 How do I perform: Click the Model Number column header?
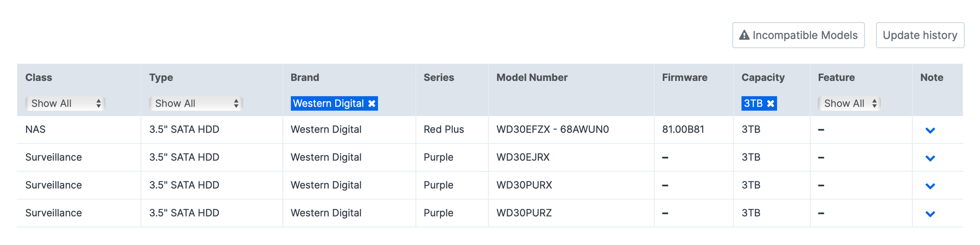point(532,77)
